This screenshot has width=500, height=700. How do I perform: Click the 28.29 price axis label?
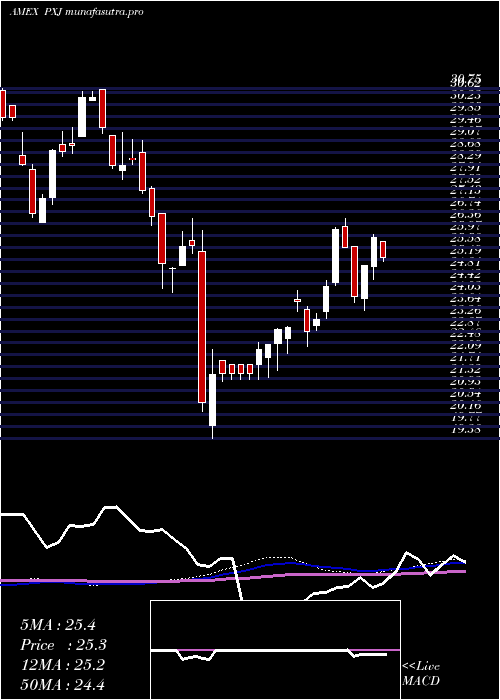(x=465, y=156)
